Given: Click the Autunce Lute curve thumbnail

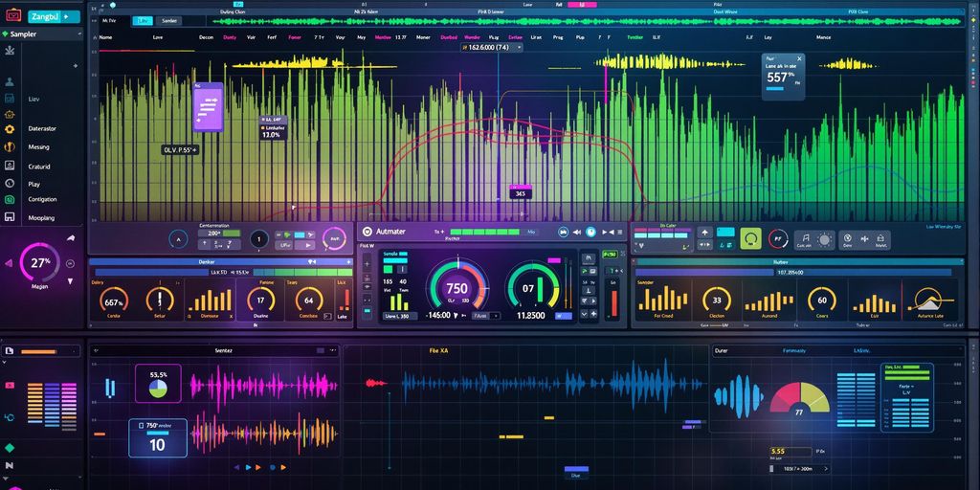Looking at the screenshot, I should point(929,301).
